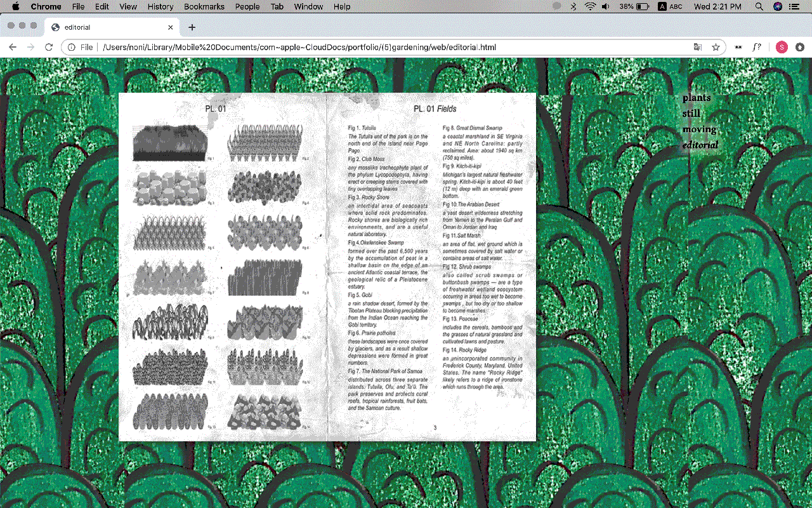Click the Fig 8. Great Dismal Swamp caption
The width and height of the screenshot is (812, 508).
[x=473, y=128]
